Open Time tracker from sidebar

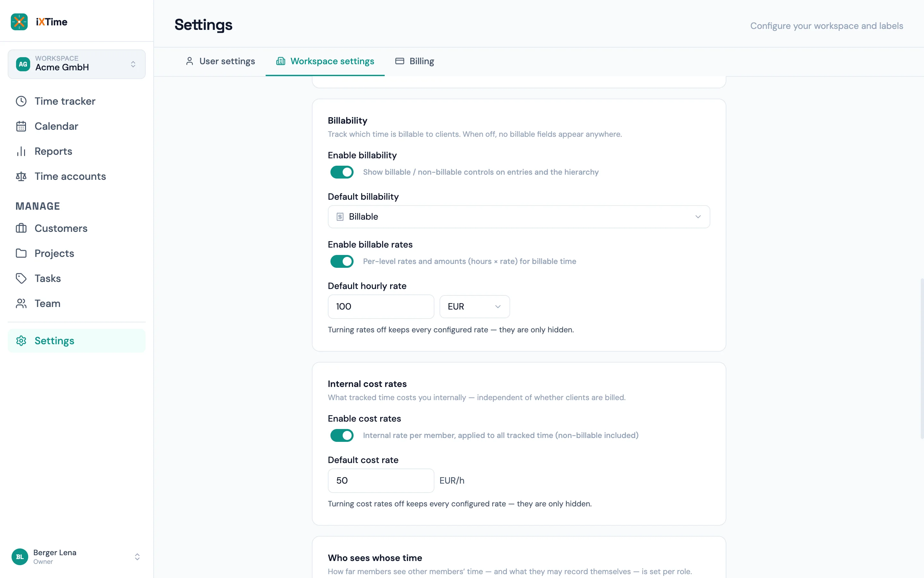pos(76,101)
